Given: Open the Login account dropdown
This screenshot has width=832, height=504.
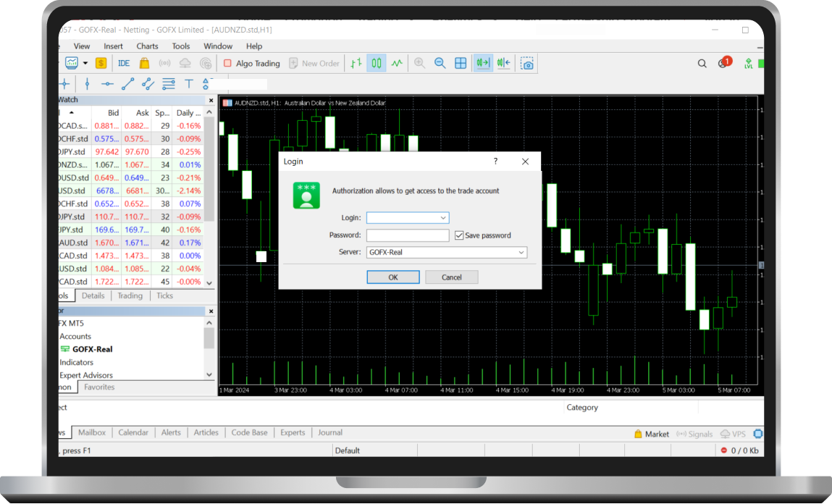Looking at the screenshot, I should (443, 217).
